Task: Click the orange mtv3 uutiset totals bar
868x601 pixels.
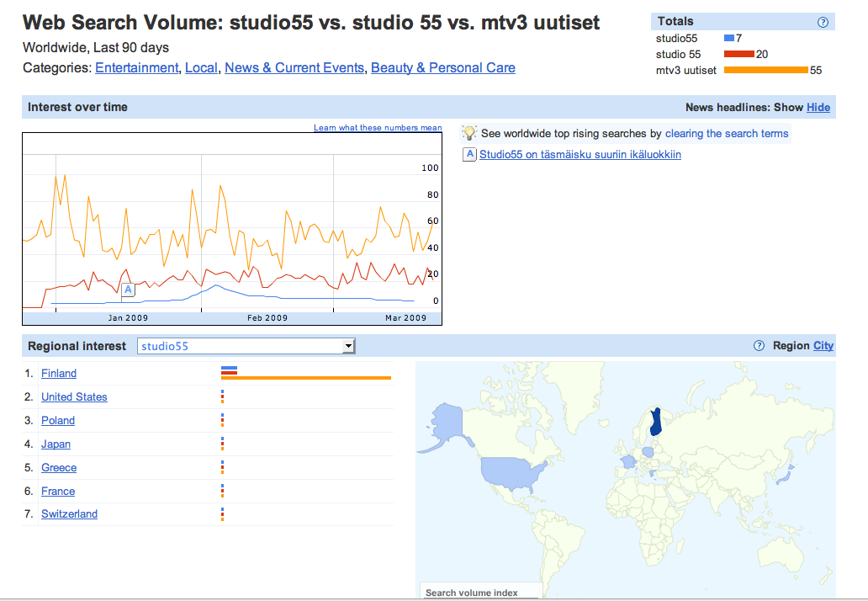Action: point(766,70)
